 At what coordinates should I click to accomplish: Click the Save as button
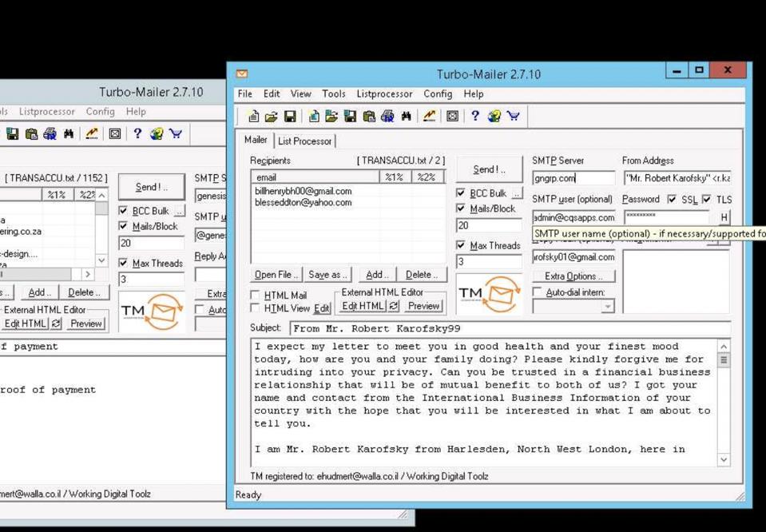pos(327,275)
